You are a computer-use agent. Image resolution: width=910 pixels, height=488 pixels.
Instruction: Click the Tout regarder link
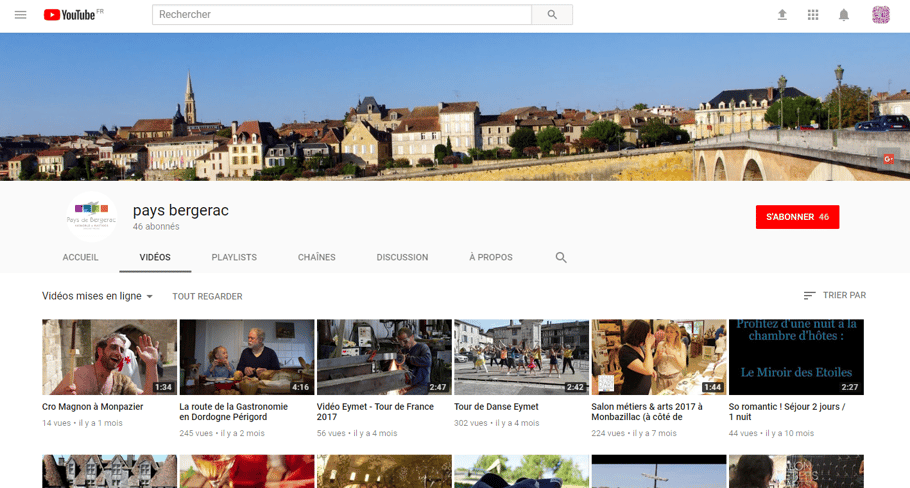coord(207,297)
